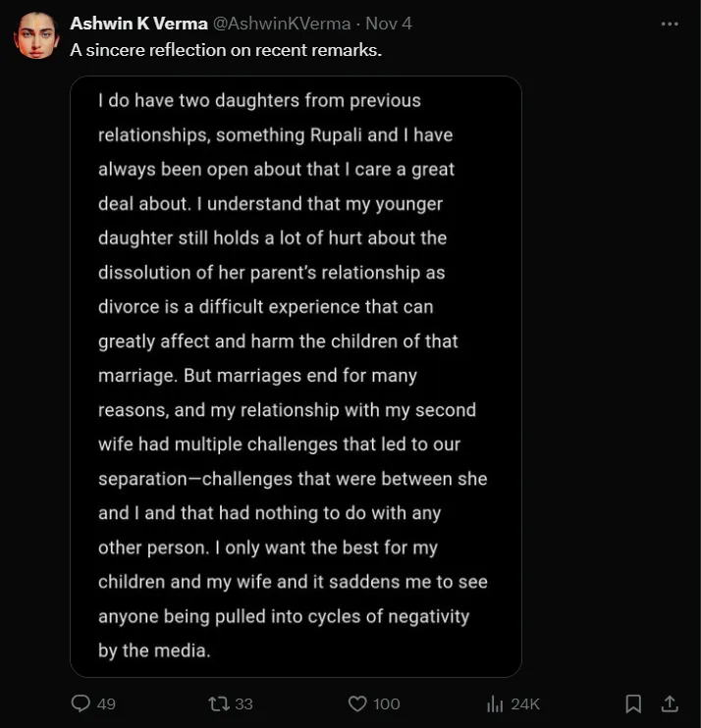The image size is (701, 728).
Task: Click the repost count 33
Action: click(244, 703)
